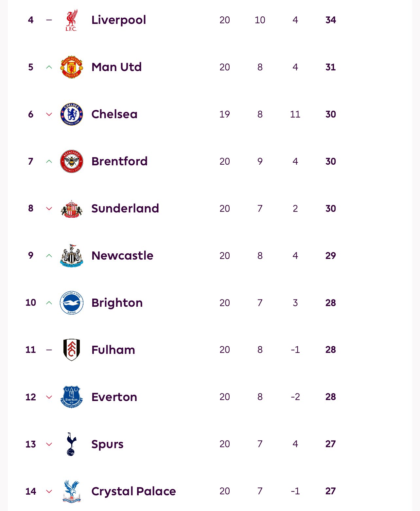The height and width of the screenshot is (511, 420).
Task: Click the Man Utd club crest
Action: (72, 67)
